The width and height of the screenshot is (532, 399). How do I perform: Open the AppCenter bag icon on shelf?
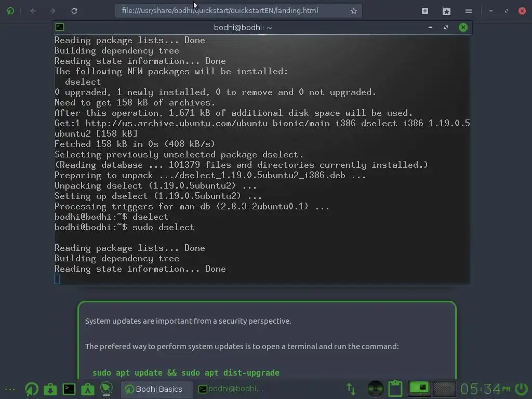tap(87, 389)
